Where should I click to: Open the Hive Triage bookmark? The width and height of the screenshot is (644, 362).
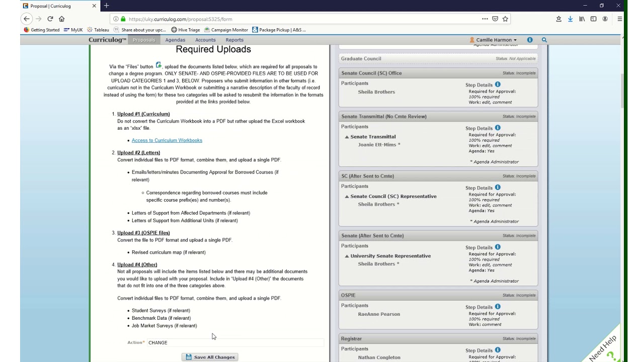pos(186,30)
